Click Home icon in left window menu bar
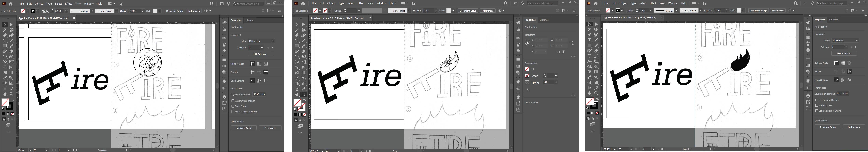The width and height of the screenshot is (868, 152). pos(11,4)
